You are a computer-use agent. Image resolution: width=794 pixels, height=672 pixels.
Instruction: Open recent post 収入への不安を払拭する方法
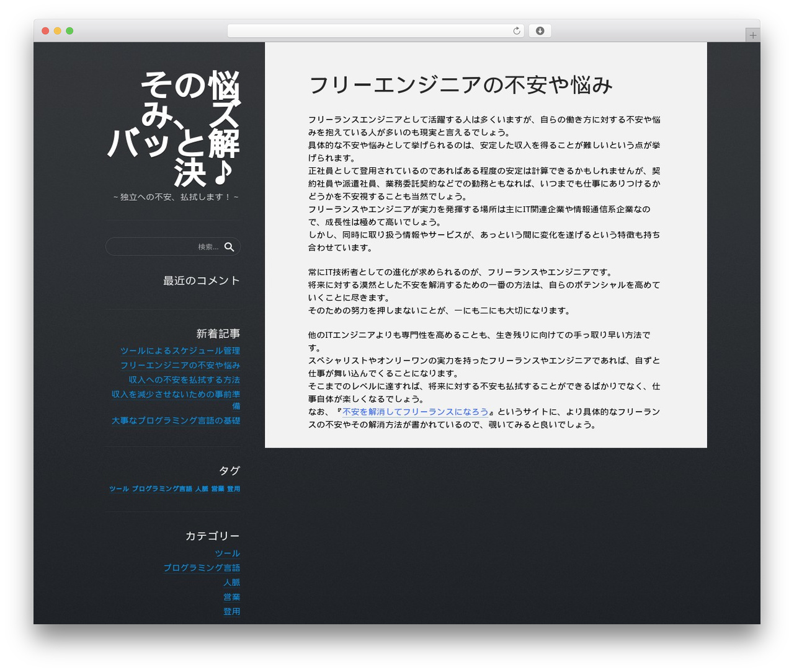184,379
